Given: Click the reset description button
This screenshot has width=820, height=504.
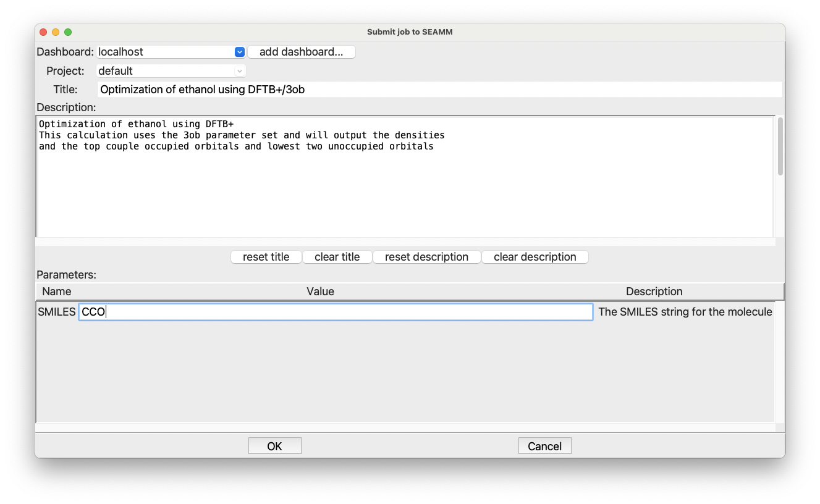Looking at the screenshot, I should click(427, 257).
